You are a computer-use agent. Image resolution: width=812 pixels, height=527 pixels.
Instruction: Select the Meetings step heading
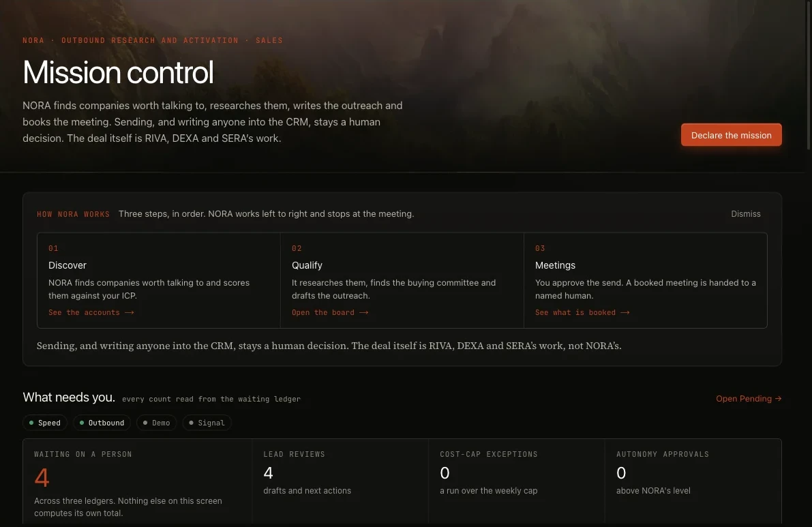tap(555, 265)
